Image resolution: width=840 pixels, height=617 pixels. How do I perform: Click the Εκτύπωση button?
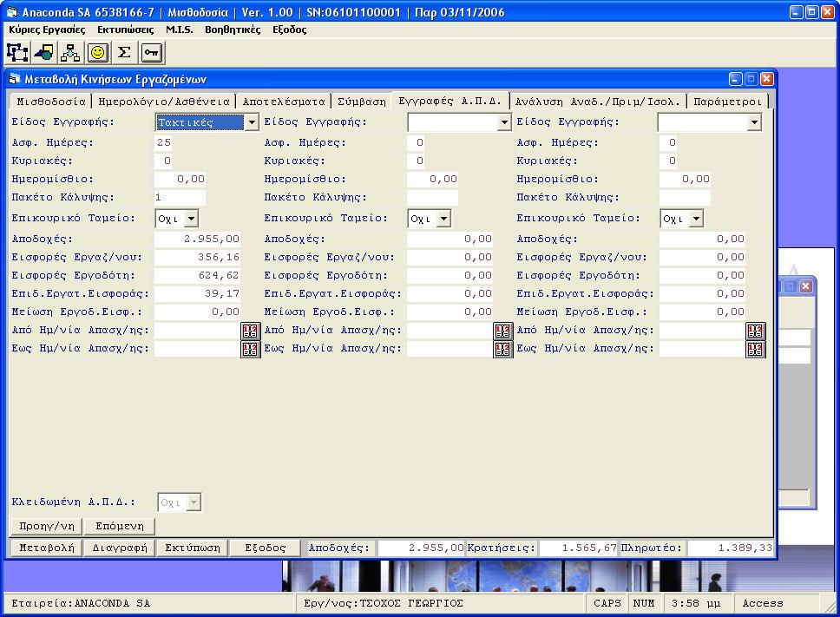(x=193, y=548)
